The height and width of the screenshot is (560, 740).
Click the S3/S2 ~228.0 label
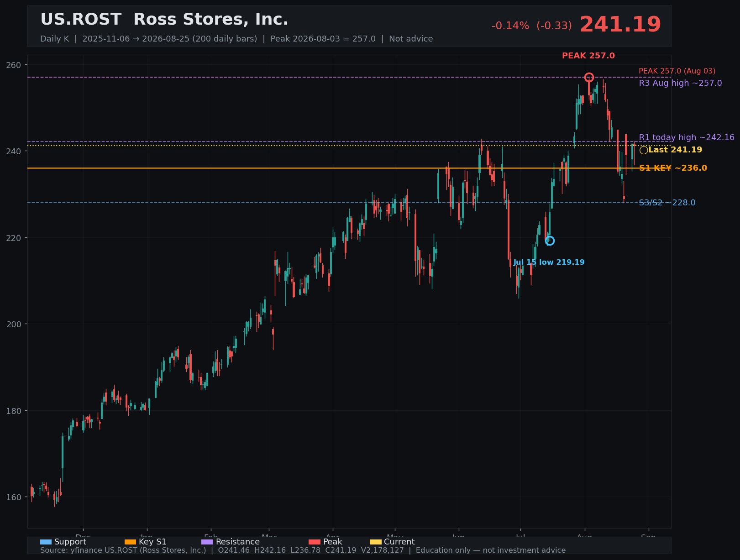[x=667, y=203]
